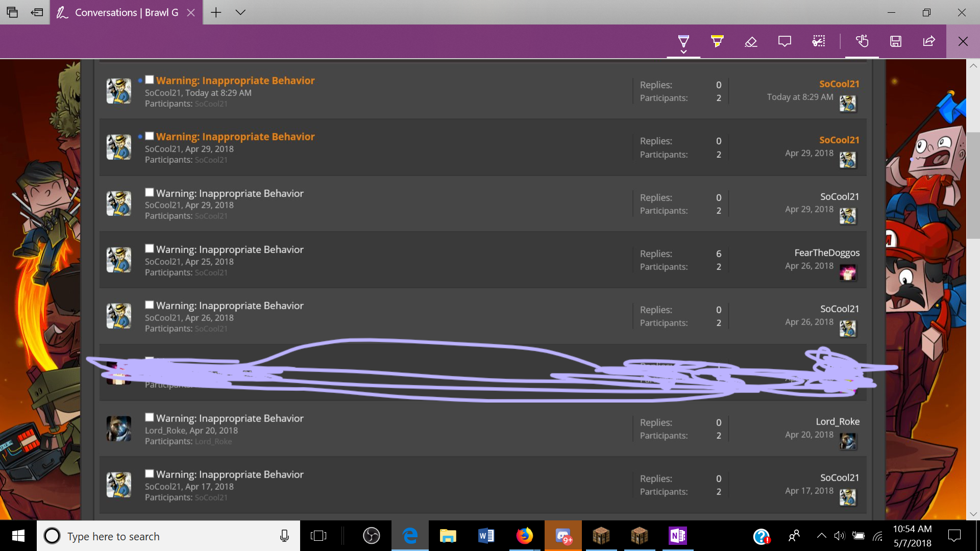Share the web note
Screen dimensions: 980x551
[929, 41]
